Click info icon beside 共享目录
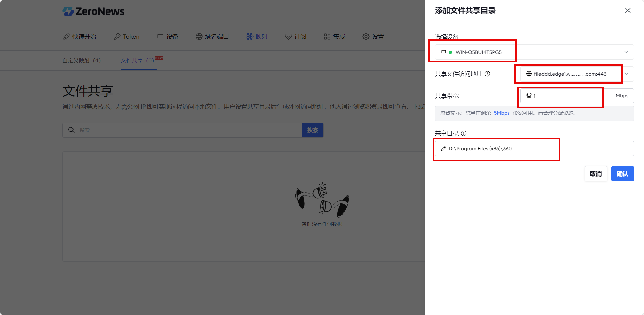The image size is (644, 315). coord(464,133)
